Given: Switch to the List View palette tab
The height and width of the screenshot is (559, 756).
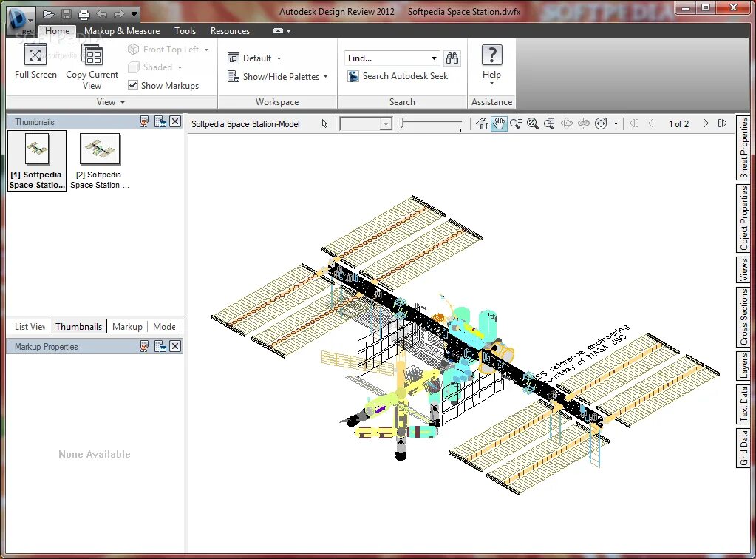Looking at the screenshot, I should coord(30,327).
